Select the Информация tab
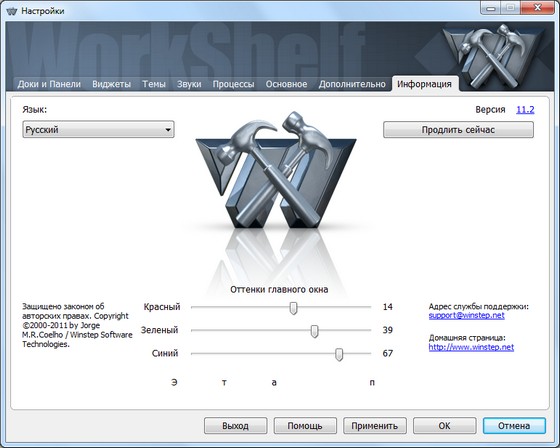This screenshot has width=560, height=448. (424, 84)
